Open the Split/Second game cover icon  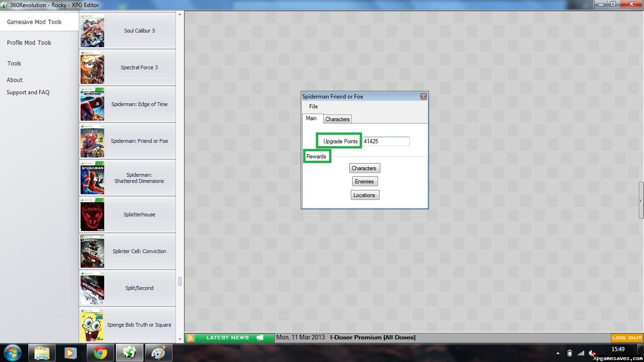[92, 288]
